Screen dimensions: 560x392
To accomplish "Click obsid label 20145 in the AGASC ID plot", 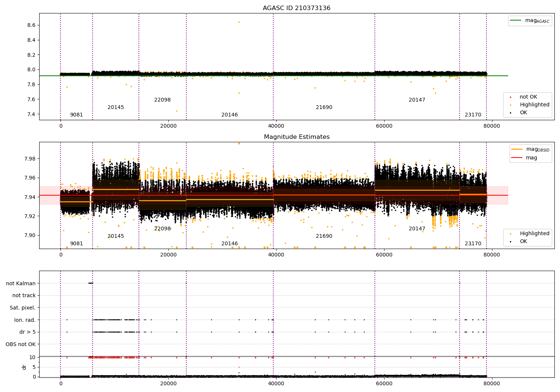I will click(x=116, y=107).
